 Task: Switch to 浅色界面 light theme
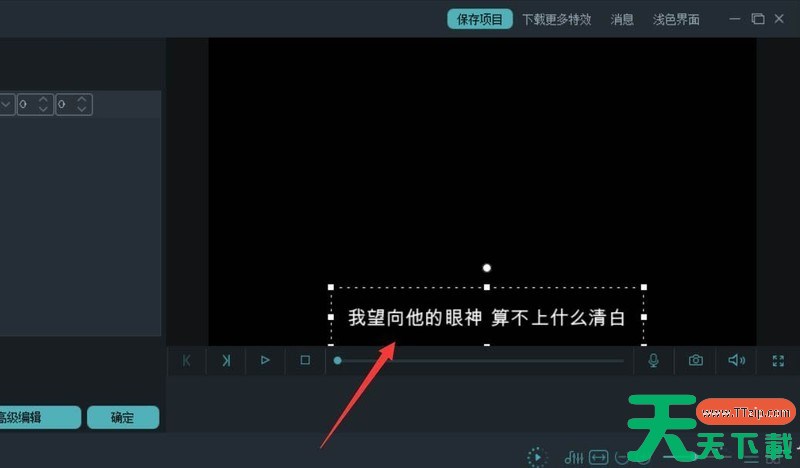click(x=676, y=19)
